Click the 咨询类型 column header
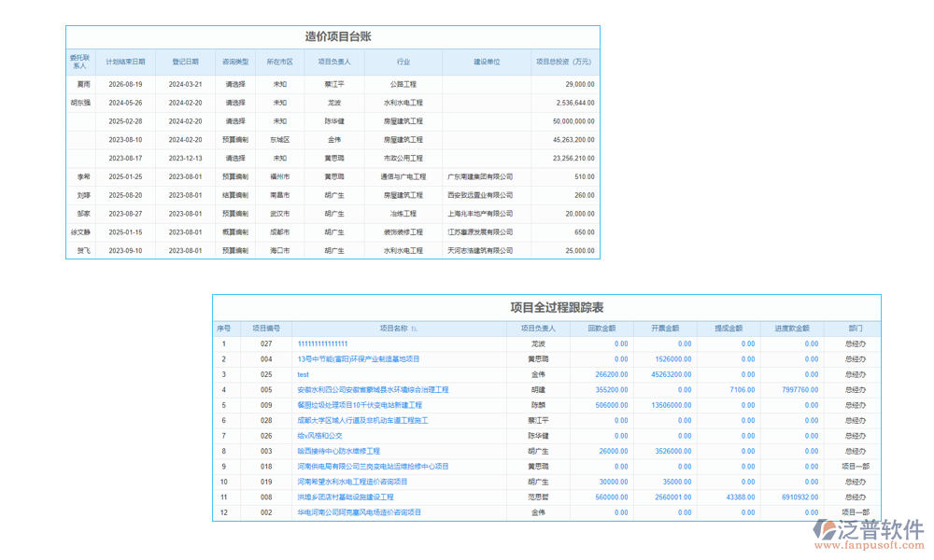 [x=235, y=62]
